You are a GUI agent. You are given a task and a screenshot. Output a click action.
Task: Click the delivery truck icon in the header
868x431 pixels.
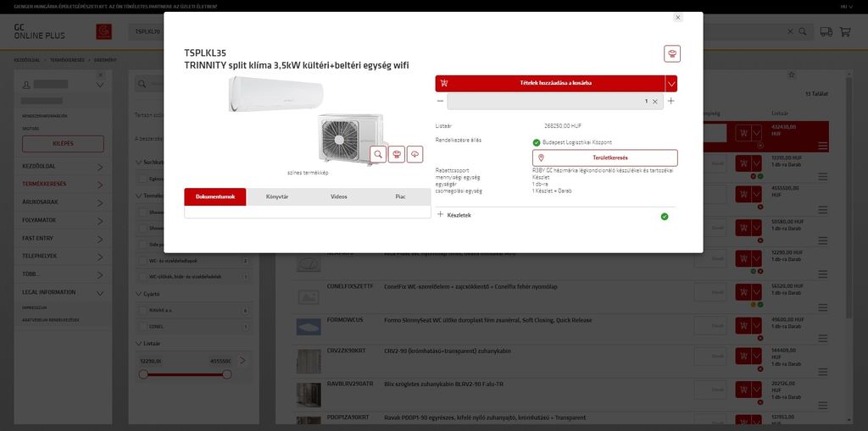pos(826,31)
